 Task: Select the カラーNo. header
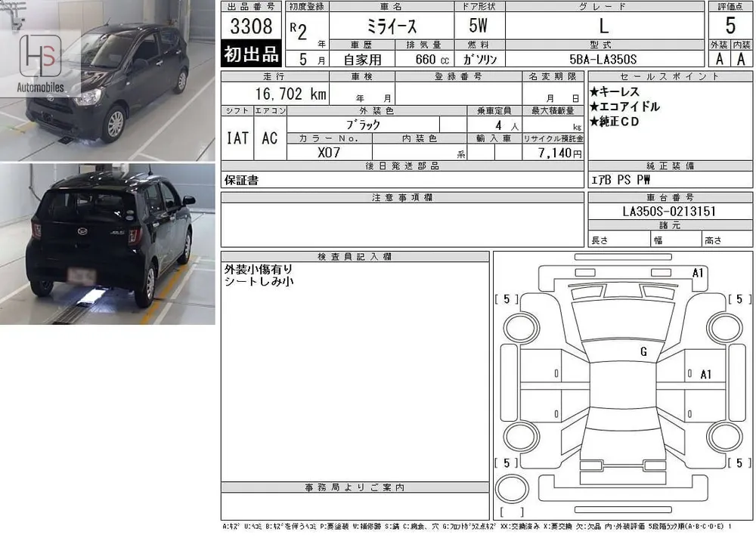329,138
